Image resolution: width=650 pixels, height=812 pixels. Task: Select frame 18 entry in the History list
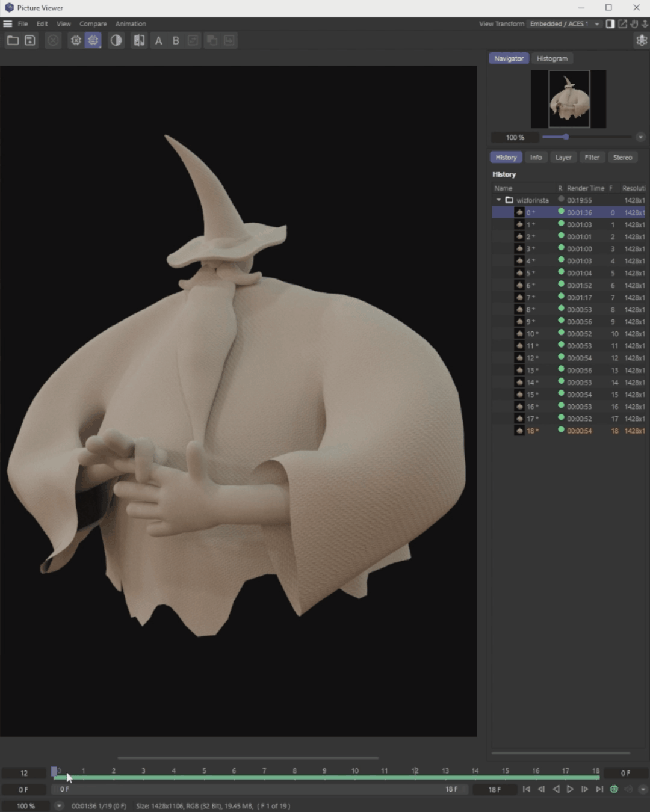pos(536,431)
